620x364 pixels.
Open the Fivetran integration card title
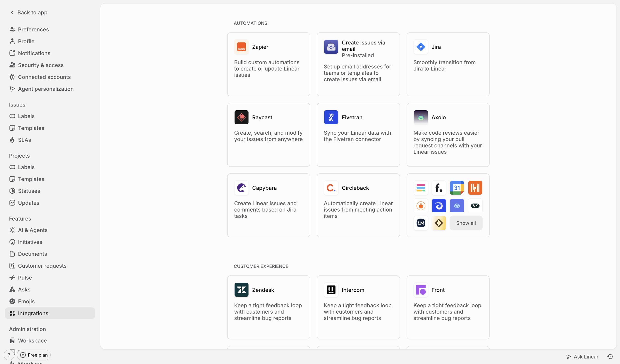[x=352, y=117]
